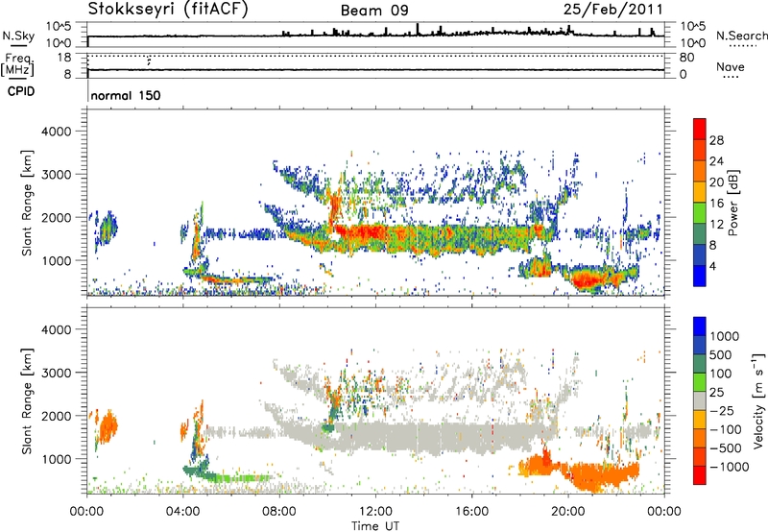Click '1000' on velocity panel range axis
768x532 pixels.
point(56,459)
